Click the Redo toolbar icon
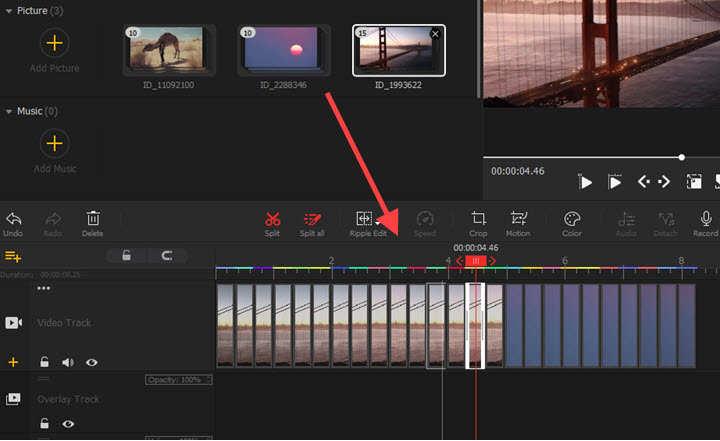This screenshot has width=720, height=441. [x=53, y=220]
